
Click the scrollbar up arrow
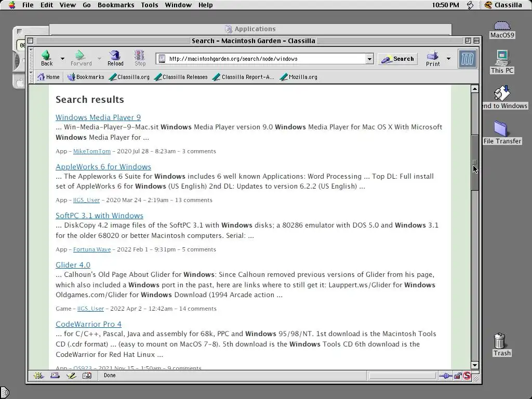475,89
